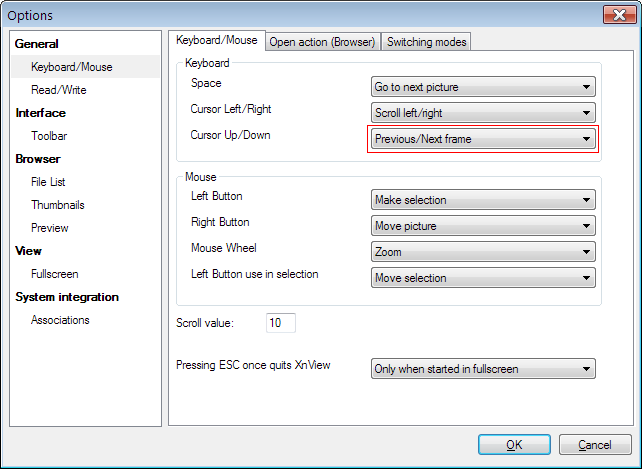Open the Left Button action dropdown
Image resolution: width=642 pixels, height=469 pixels.
coord(483,200)
